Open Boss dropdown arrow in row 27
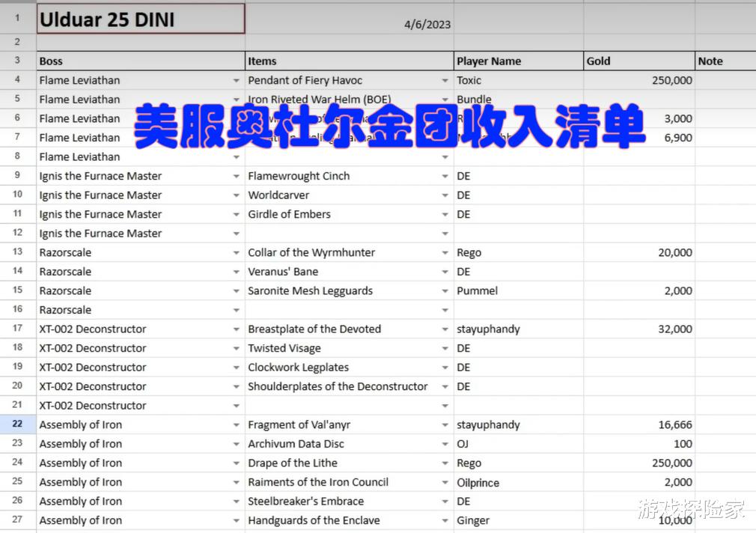Viewport: 756px width, 533px height. pos(237,520)
